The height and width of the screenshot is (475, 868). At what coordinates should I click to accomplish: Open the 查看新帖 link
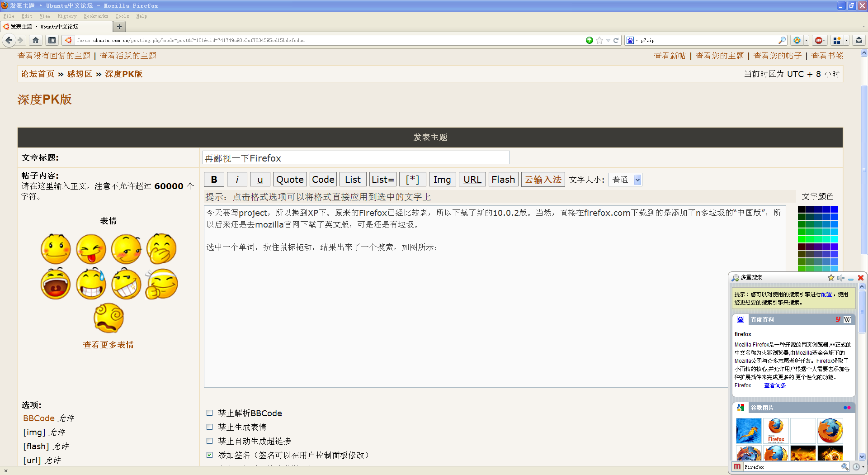tap(670, 56)
